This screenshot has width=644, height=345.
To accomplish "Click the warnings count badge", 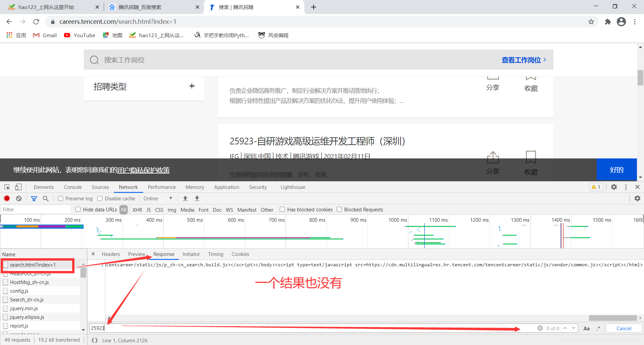I will coord(596,187).
